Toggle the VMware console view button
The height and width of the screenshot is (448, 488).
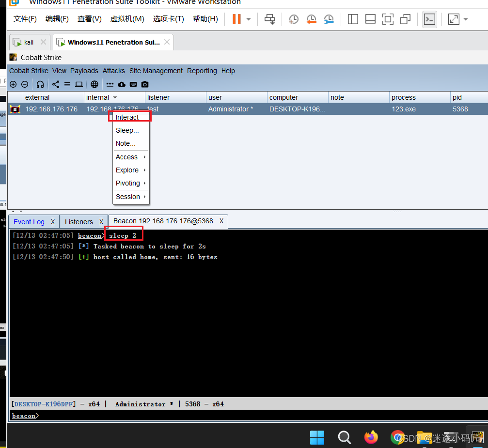(x=430, y=19)
